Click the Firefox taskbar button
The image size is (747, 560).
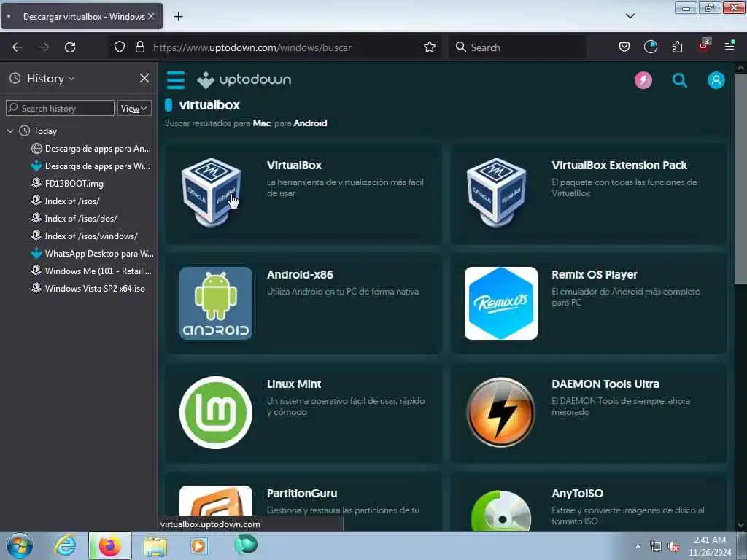click(110, 545)
